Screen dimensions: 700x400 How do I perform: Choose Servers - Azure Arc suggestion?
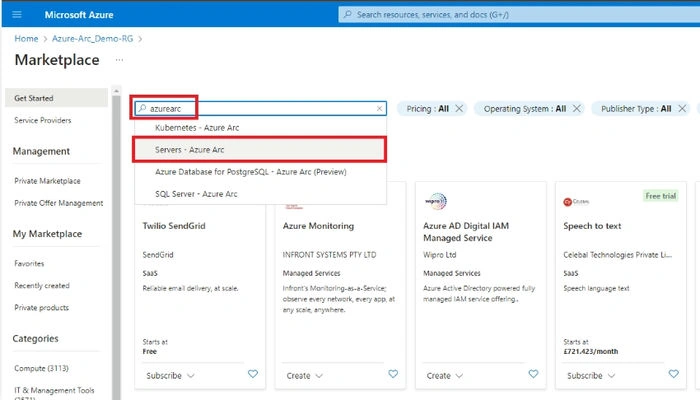(x=259, y=150)
